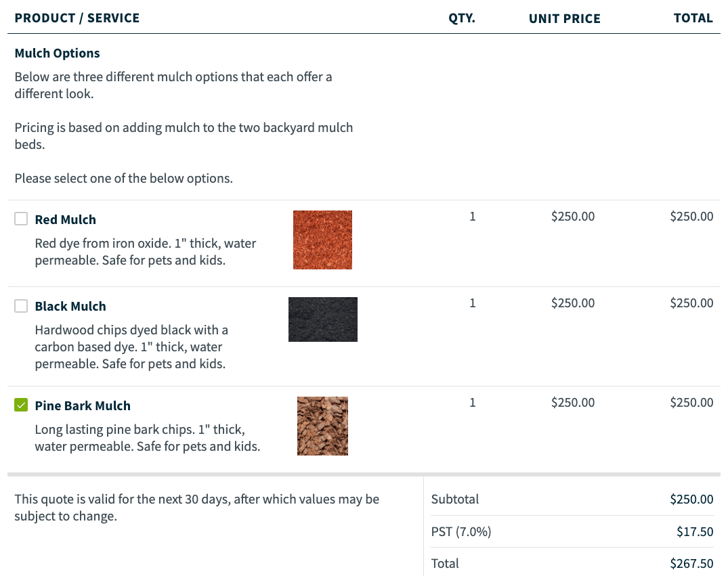Select the Black Mulch checkbox
Viewport: 728px width, 576px height.
coord(21,306)
